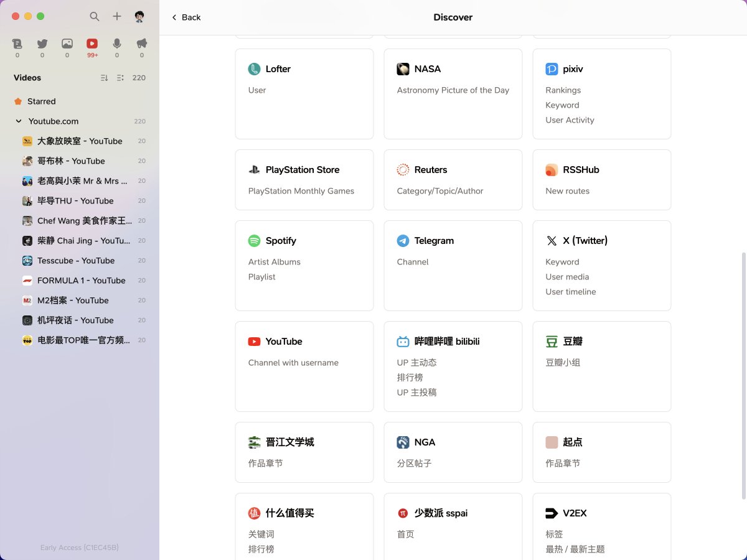Open Chef Wang 美食作家 feed
The image size is (747, 560).
pyautogui.click(x=80, y=221)
